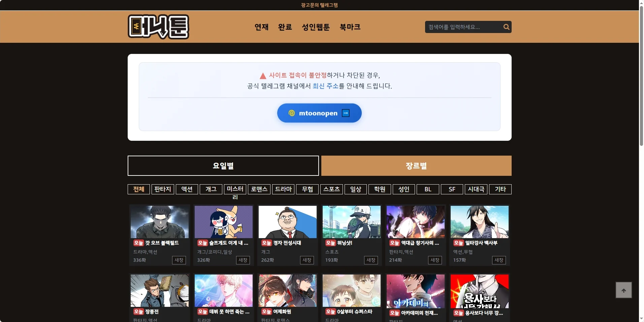Select 드라마 genre filter
The width and height of the screenshot is (644, 322).
(284, 189)
